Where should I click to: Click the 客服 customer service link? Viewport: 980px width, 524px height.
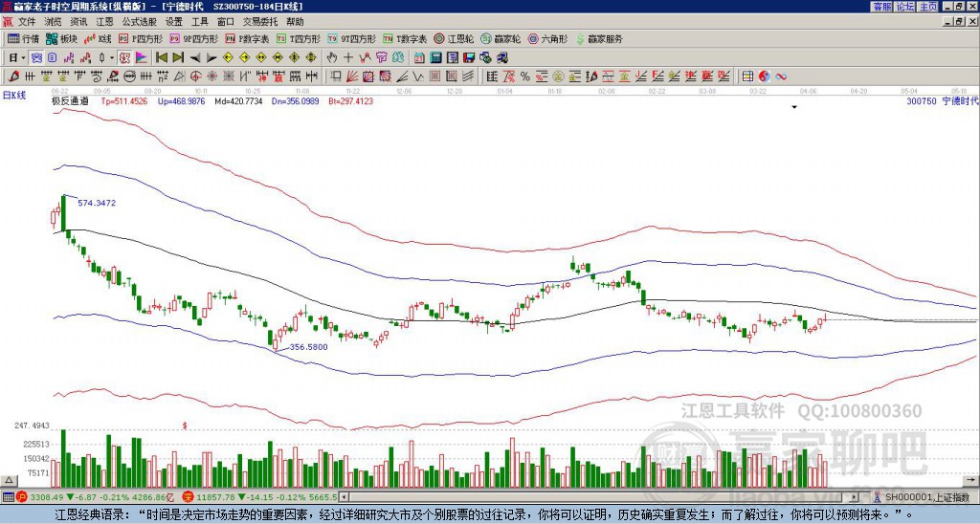coord(881,7)
